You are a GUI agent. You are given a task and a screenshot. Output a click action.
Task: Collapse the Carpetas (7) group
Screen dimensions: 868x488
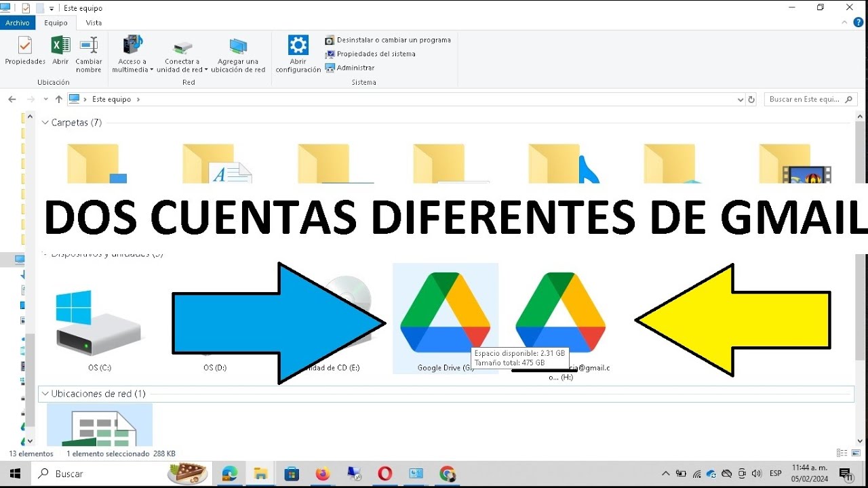pyautogui.click(x=45, y=123)
